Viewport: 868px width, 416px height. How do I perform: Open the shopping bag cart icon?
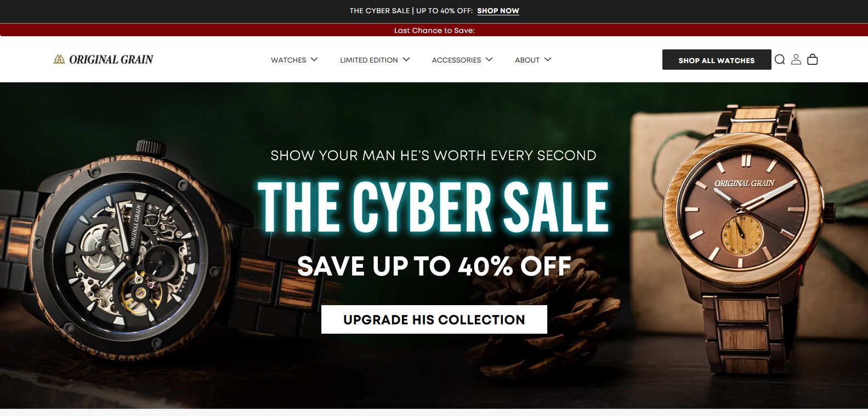[813, 59]
